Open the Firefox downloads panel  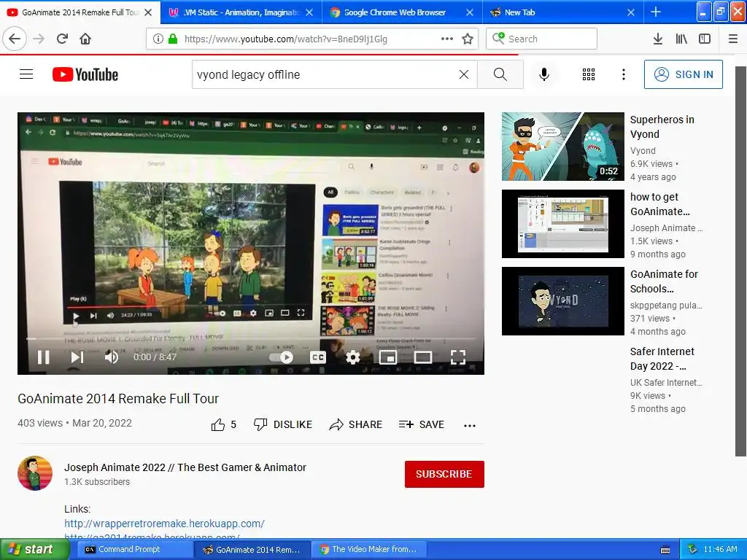tap(658, 39)
